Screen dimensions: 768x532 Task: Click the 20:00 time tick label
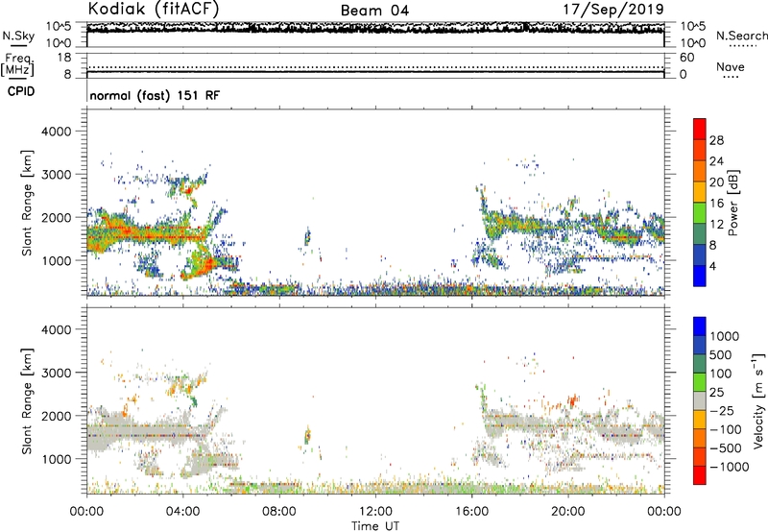click(x=568, y=512)
